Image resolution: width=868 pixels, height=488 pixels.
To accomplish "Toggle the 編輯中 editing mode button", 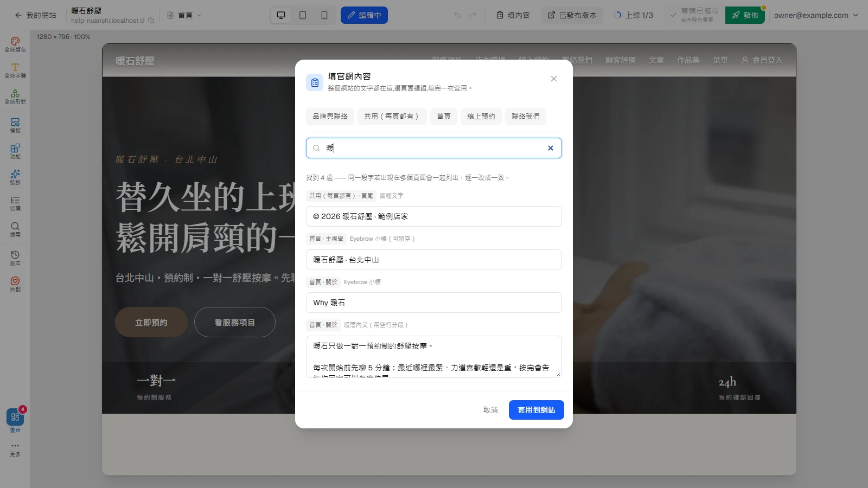I will click(x=364, y=15).
